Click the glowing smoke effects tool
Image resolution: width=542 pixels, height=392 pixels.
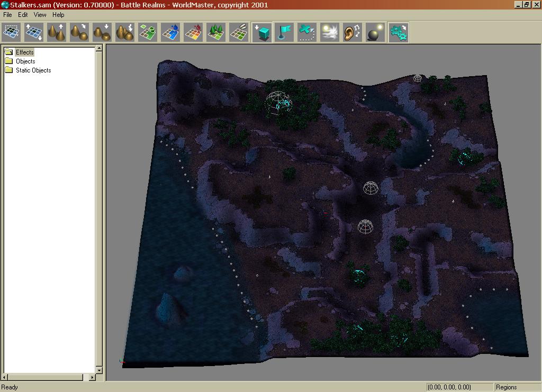coord(330,32)
